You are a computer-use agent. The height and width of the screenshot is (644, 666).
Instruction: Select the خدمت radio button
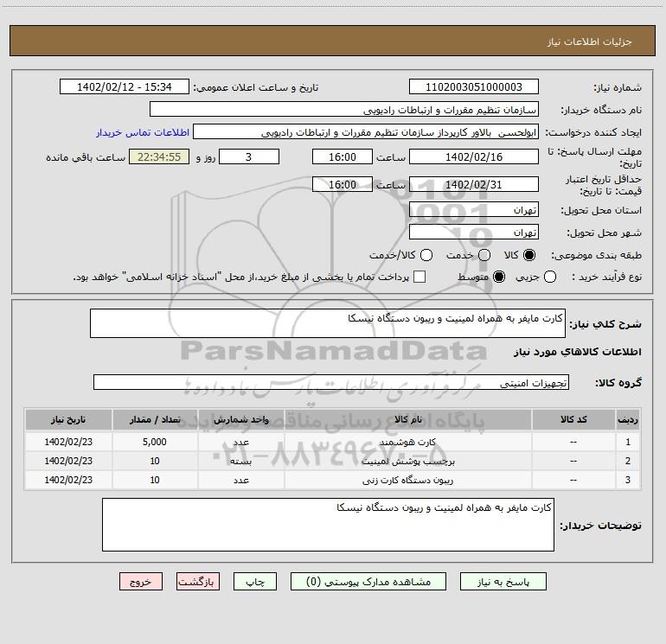coord(484,255)
